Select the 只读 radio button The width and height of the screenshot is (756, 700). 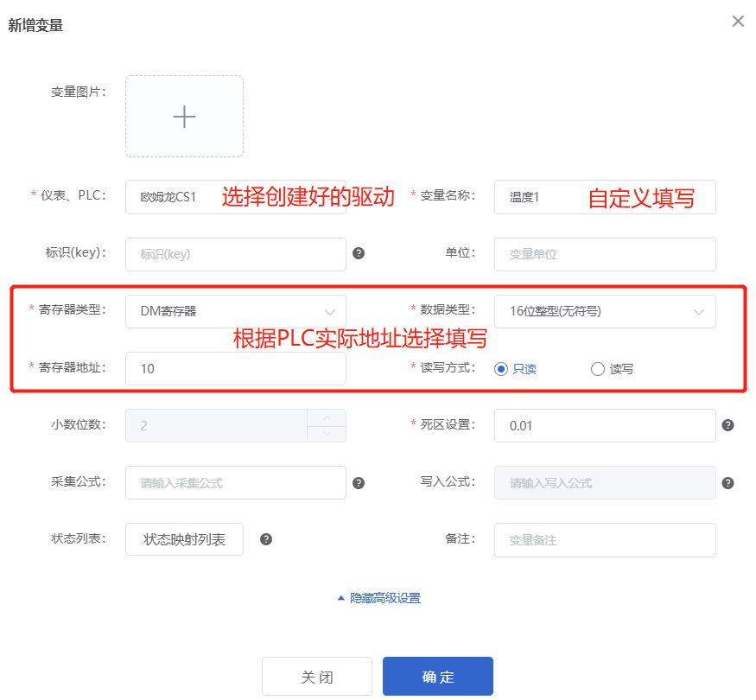tap(501, 369)
